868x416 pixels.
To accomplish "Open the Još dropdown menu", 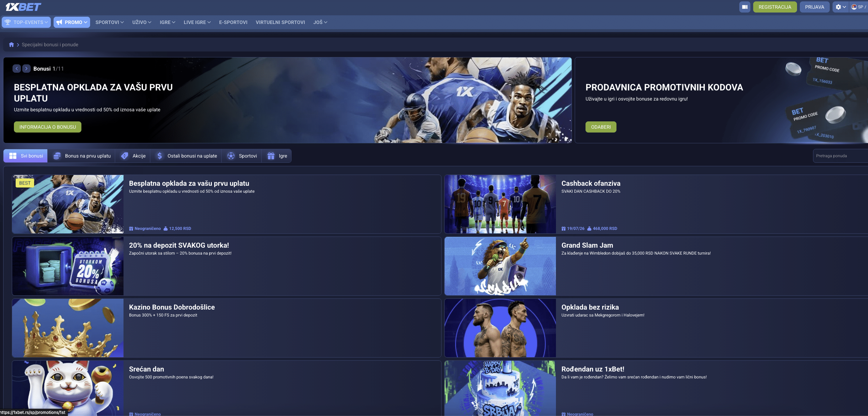I will point(320,22).
